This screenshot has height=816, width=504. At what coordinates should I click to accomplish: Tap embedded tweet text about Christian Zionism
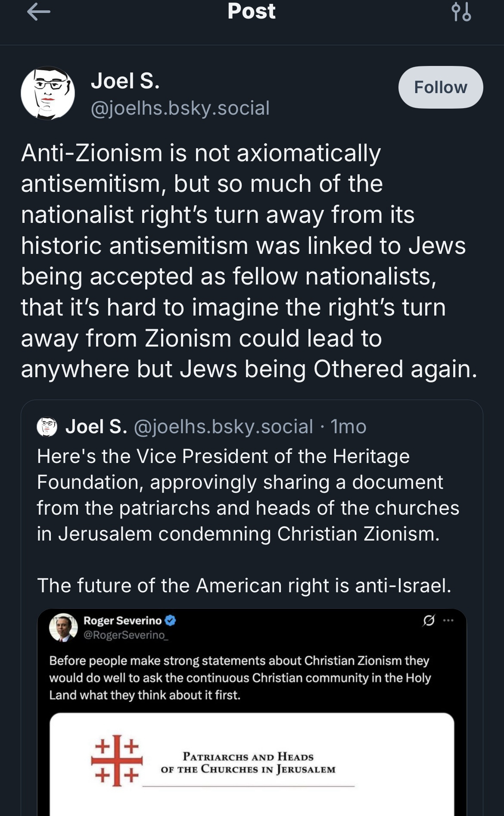[240, 678]
